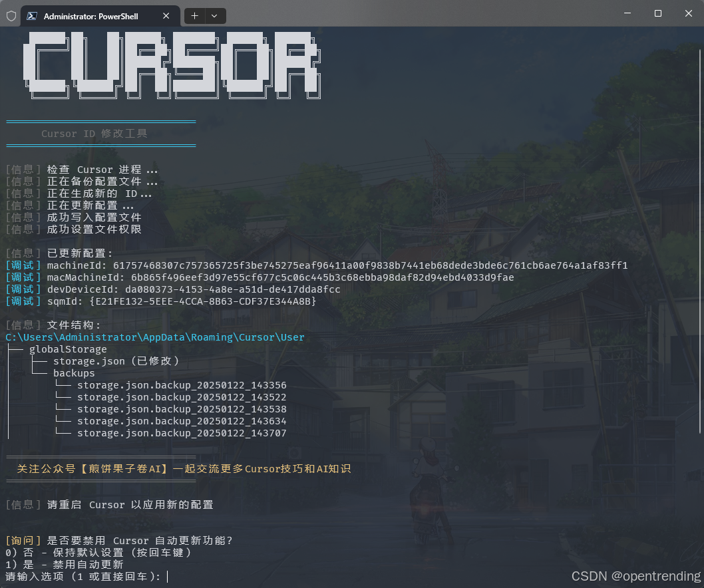
Task: Click the machineId value line
Action: (317, 265)
